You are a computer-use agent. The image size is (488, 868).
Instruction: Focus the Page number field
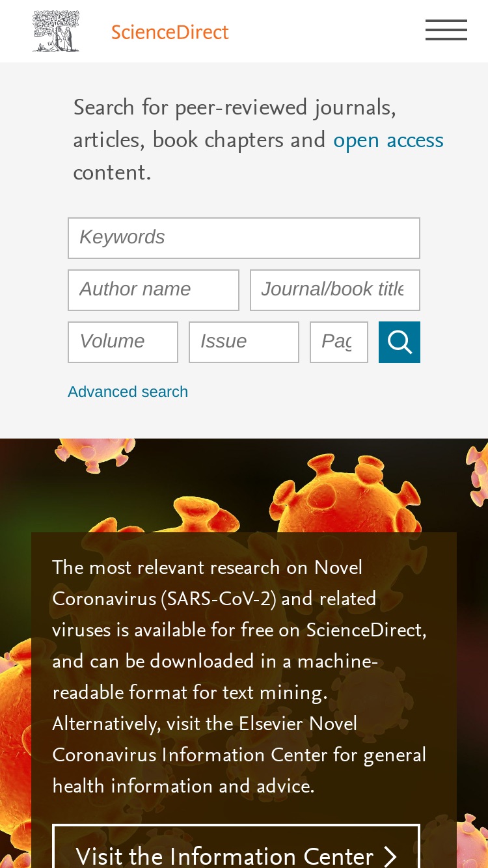[x=339, y=342]
